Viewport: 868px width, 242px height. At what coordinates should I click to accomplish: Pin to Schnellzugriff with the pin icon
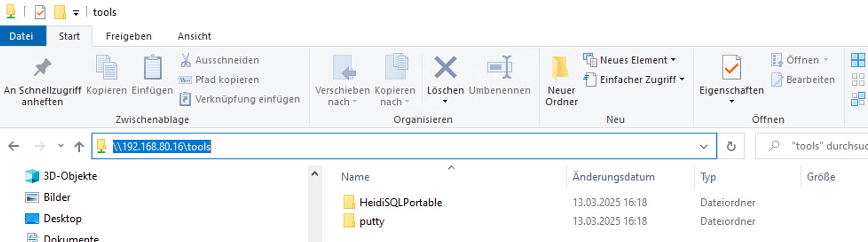pos(43,68)
